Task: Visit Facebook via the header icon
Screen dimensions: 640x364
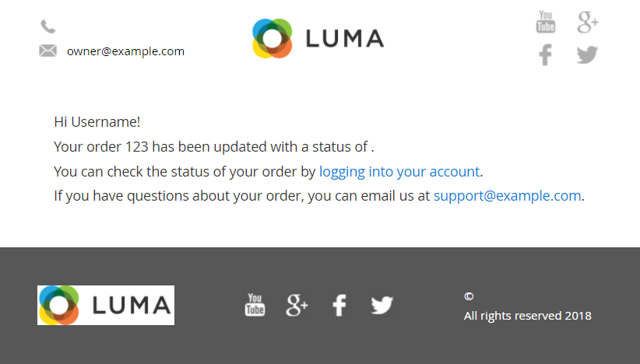Action: (546, 55)
